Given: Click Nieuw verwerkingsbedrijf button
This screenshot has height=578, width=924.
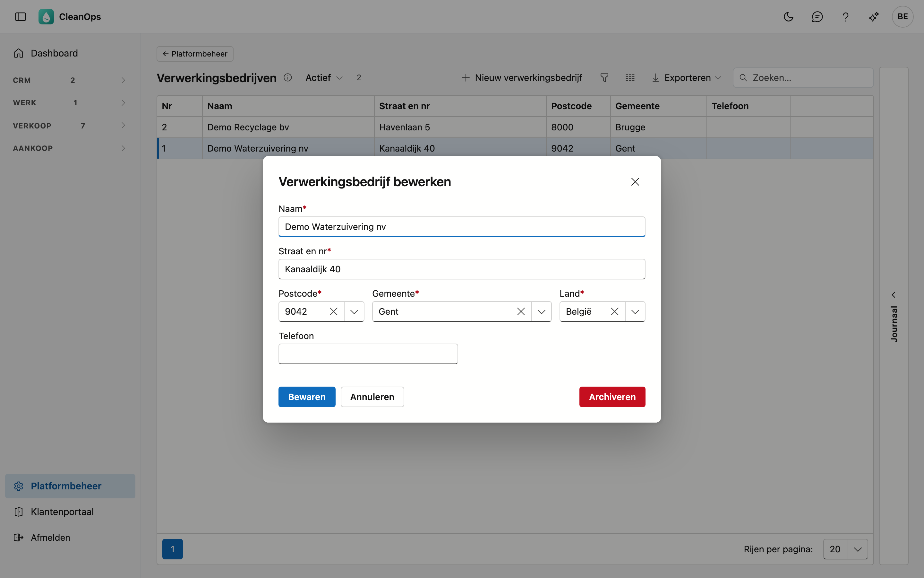Looking at the screenshot, I should pos(522,78).
